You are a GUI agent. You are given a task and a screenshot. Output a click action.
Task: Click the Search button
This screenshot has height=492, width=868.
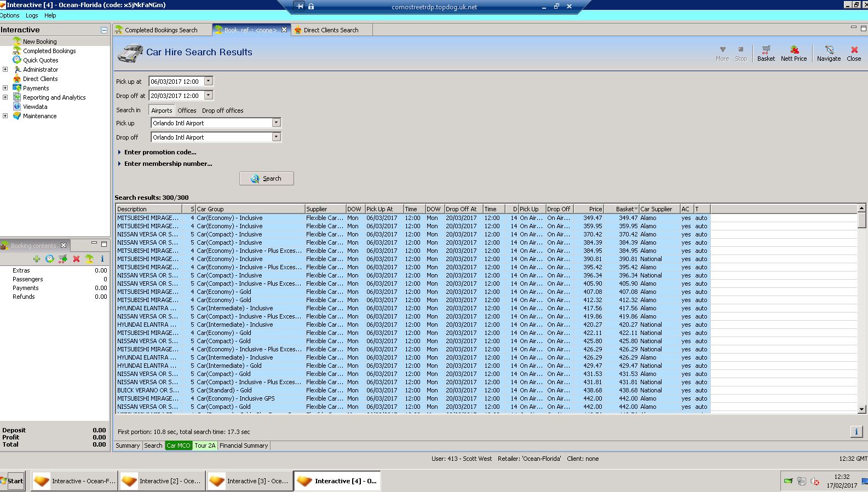pyautogui.click(x=266, y=178)
